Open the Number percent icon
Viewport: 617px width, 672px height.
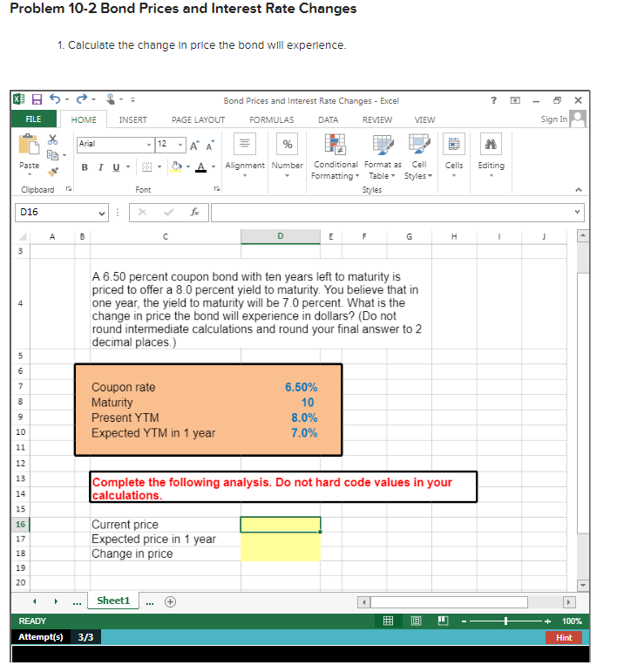click(288, 144)
